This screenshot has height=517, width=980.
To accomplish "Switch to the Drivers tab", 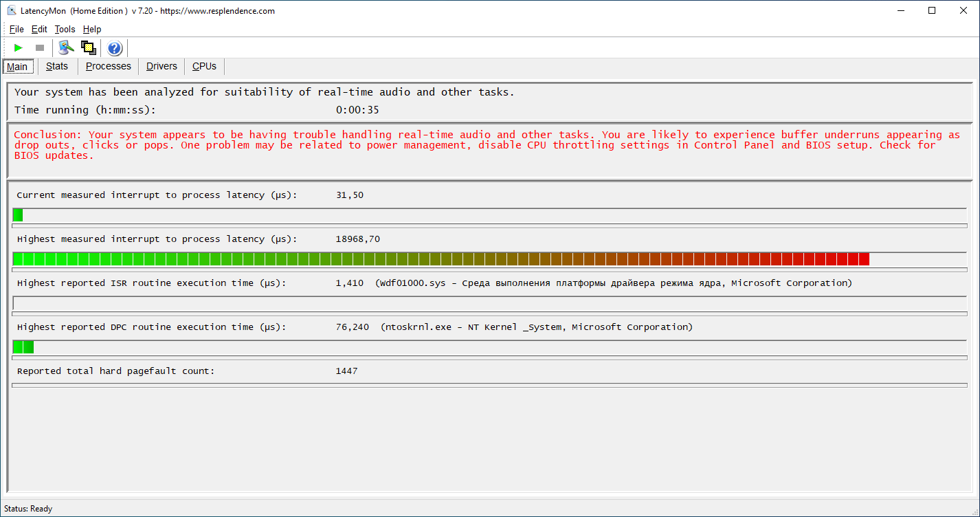I will [162, 66].
